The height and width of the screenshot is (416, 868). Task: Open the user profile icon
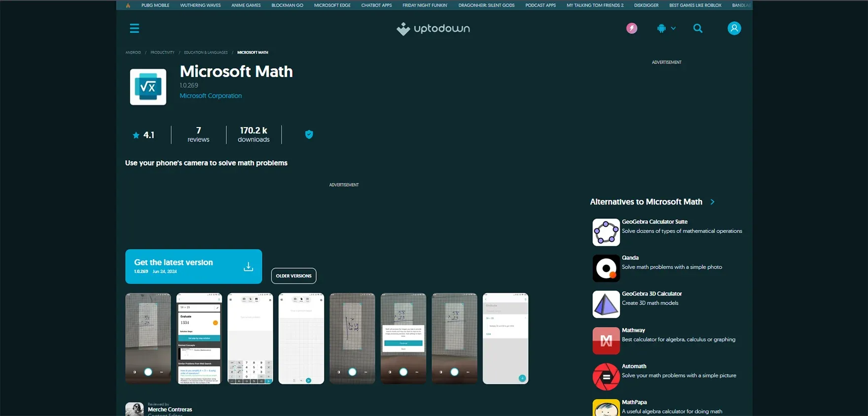click(734, 28)
